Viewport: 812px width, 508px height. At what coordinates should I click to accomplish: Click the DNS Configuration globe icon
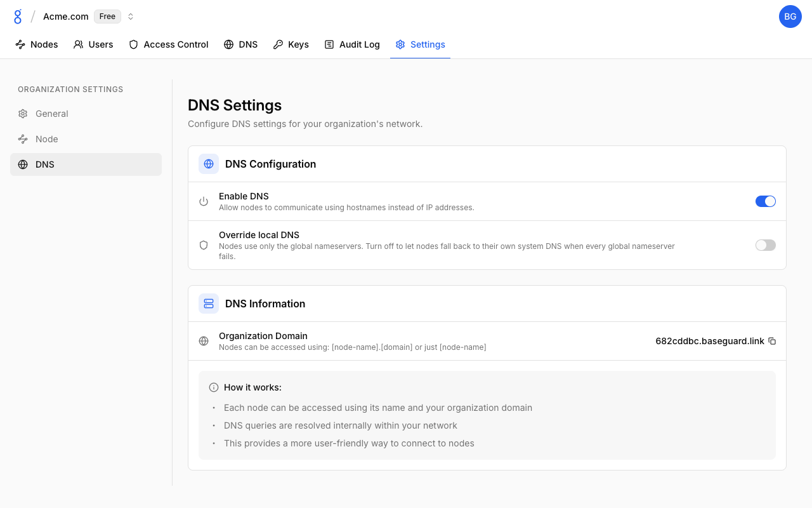pos(209,164)
